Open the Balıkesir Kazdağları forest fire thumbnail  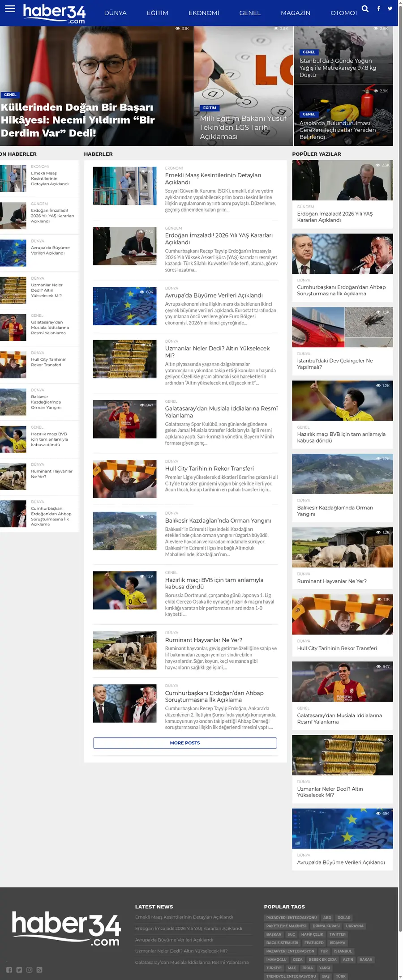click(x=124, y=531)
